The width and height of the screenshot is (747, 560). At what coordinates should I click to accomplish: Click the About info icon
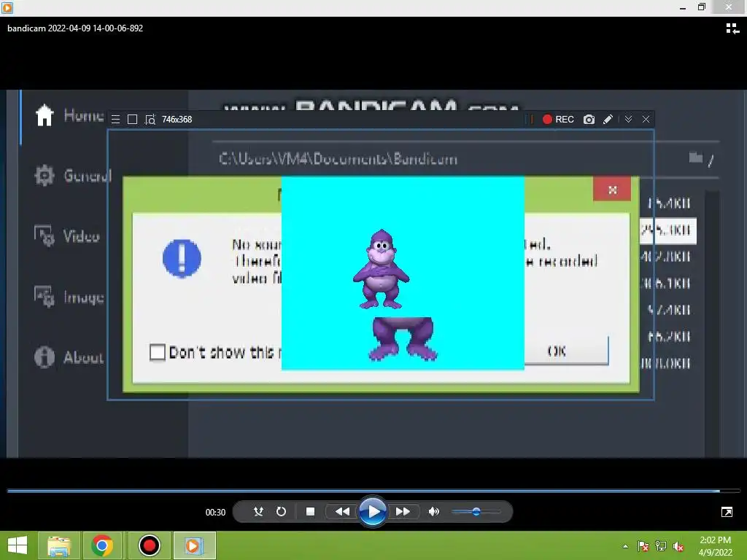coord(44,357)
